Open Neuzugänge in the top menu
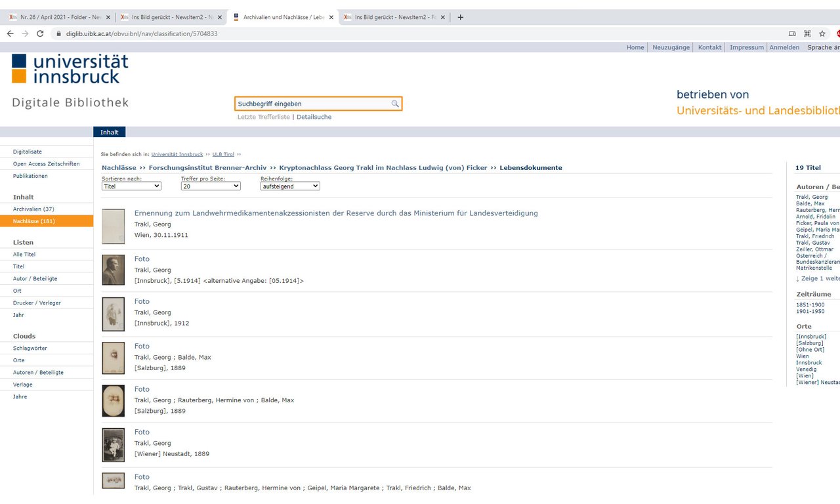This screenshot has width=840, height=504. click(x=671, y=47)
